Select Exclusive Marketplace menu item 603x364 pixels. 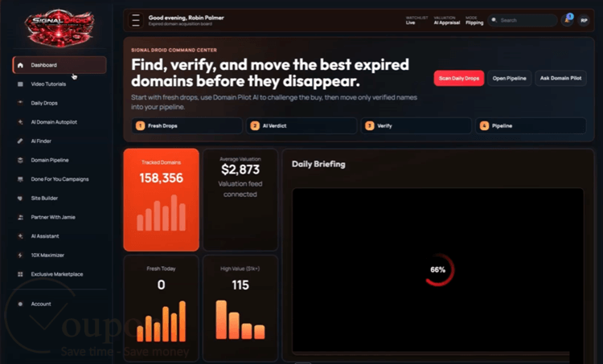pos(59,275)
